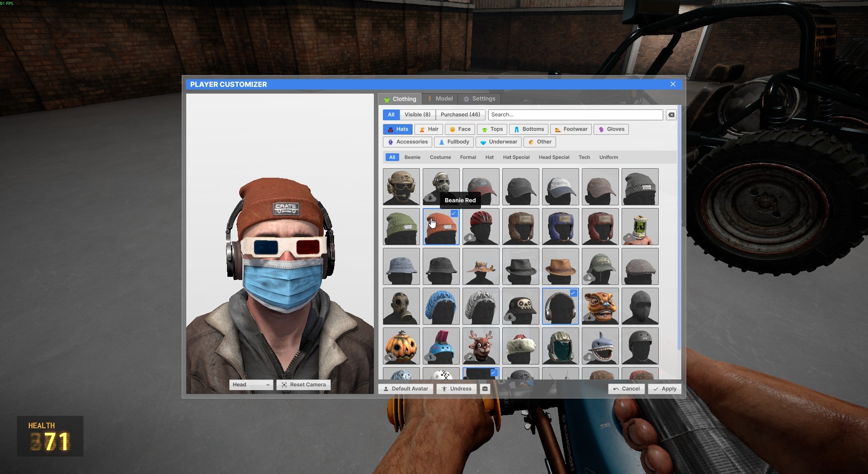The width and height of the screenshot is (868, 474).
Task: Select the green beanie hat thumbnail
Action: point(401,227)
